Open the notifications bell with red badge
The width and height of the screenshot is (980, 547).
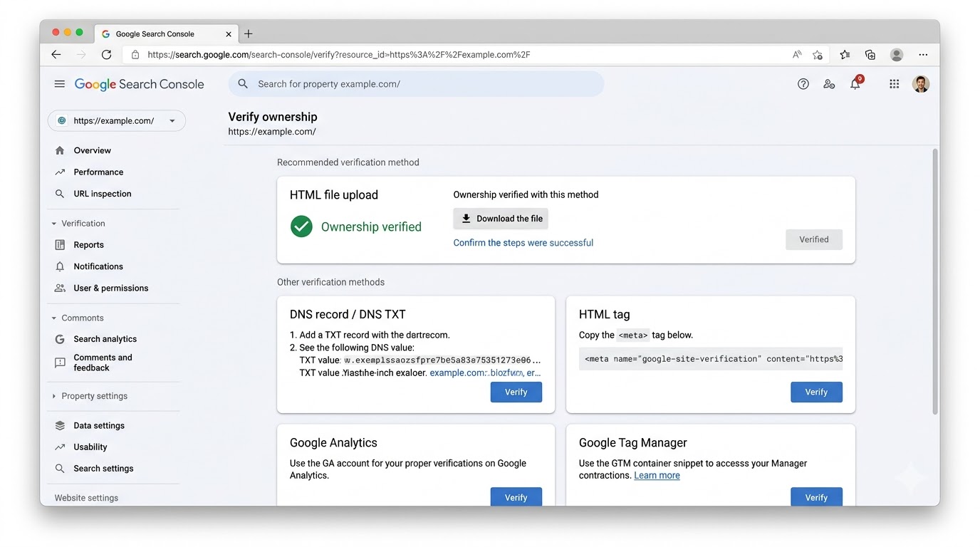coord(856,83)
